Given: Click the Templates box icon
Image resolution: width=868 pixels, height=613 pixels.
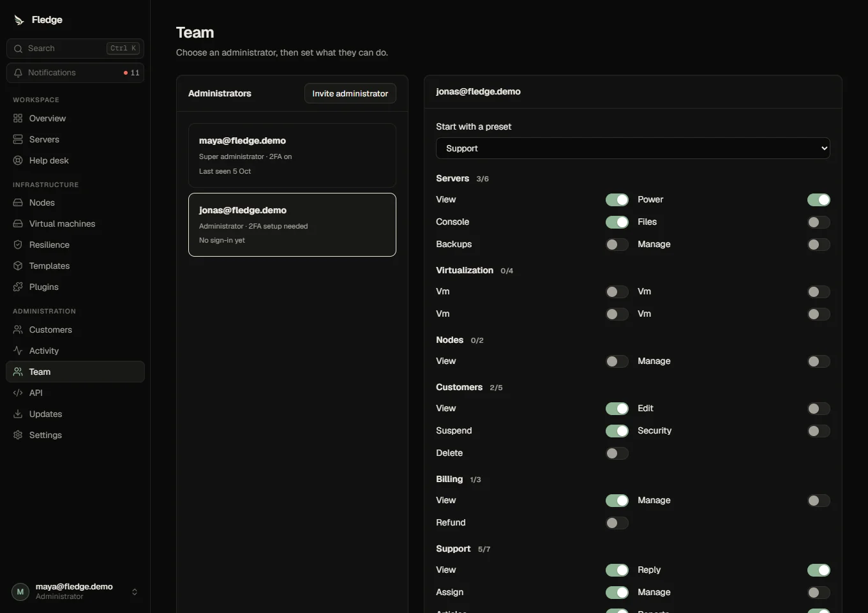Looking at the screenshot, I should (x=18, y=266).
